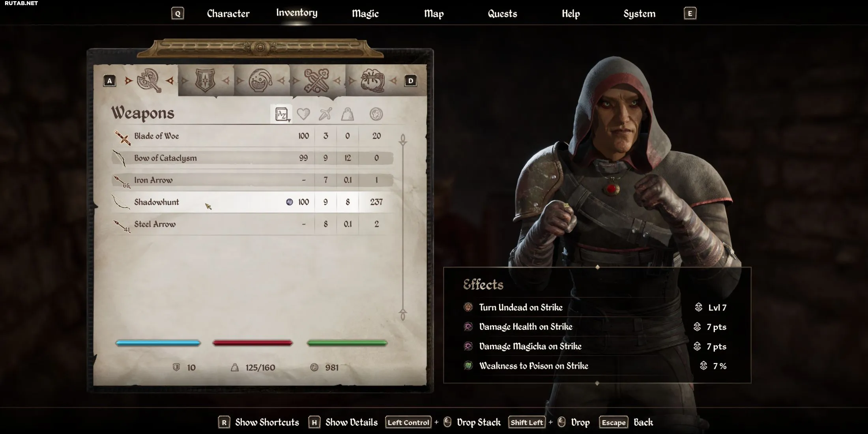Click the scroll up arrow in weapons list
Image resolution: width=868 pixels, height=434 pixels.
tap(403, 140)
